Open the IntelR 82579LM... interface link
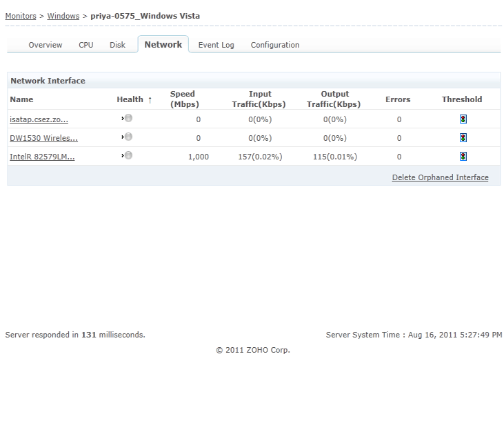The image size is (504, 441). pos(42,157)
